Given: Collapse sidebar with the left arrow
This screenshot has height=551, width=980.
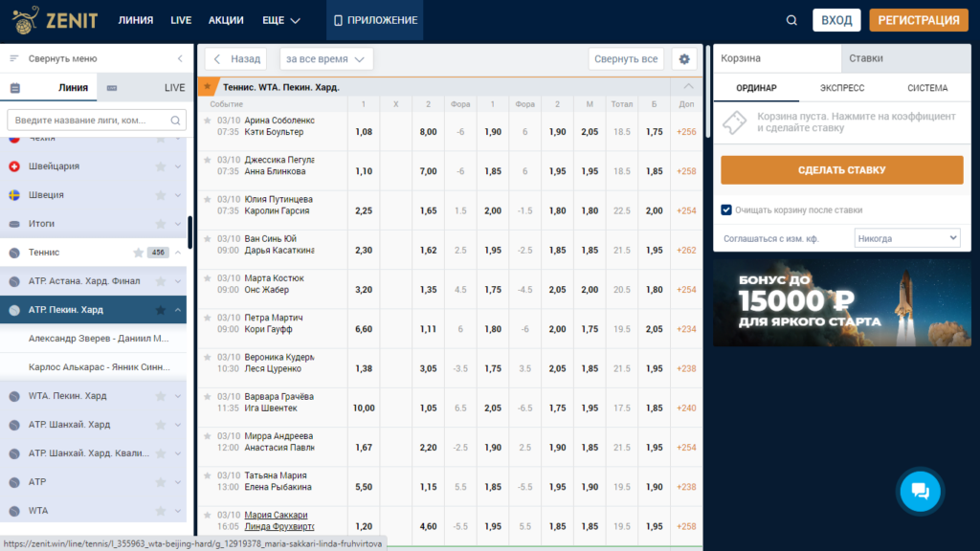Looking at the screenshot, I should tap(180, 58).
